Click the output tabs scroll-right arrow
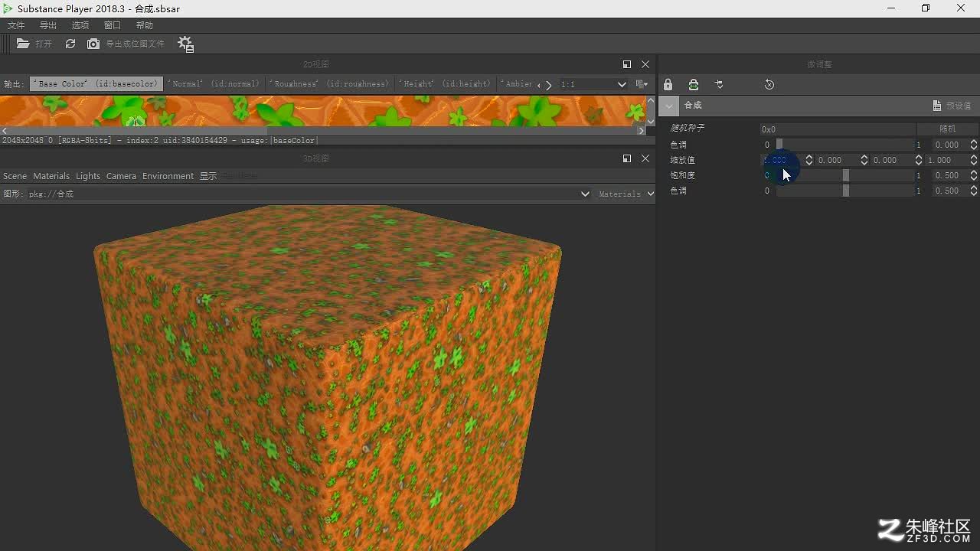Screen dimensions: 980x551 548,85
